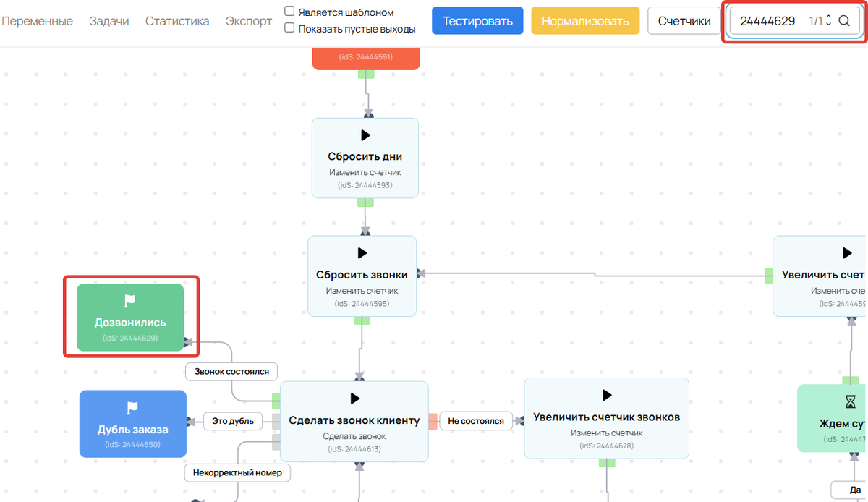This screenshot has width=868, height=502.
Task: Open the Счетчики button
Action: tap(684, 21)
